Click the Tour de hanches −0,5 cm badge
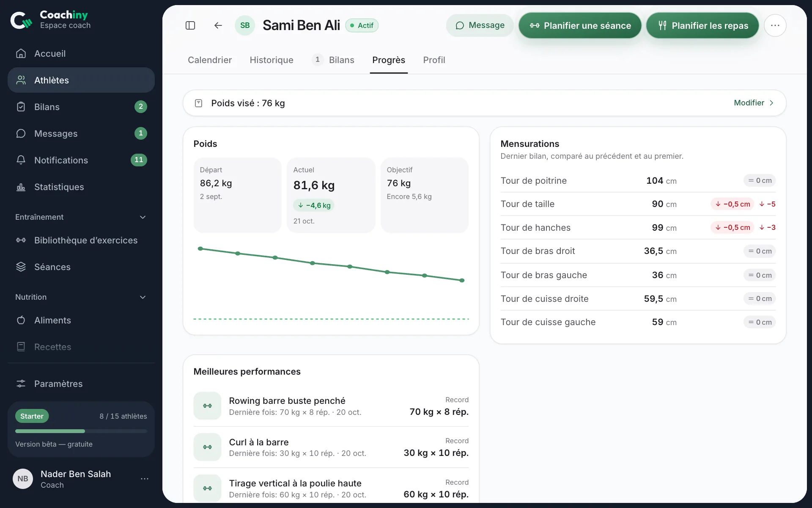This screenshot has width=812, height=508. [x=732, y=227]
